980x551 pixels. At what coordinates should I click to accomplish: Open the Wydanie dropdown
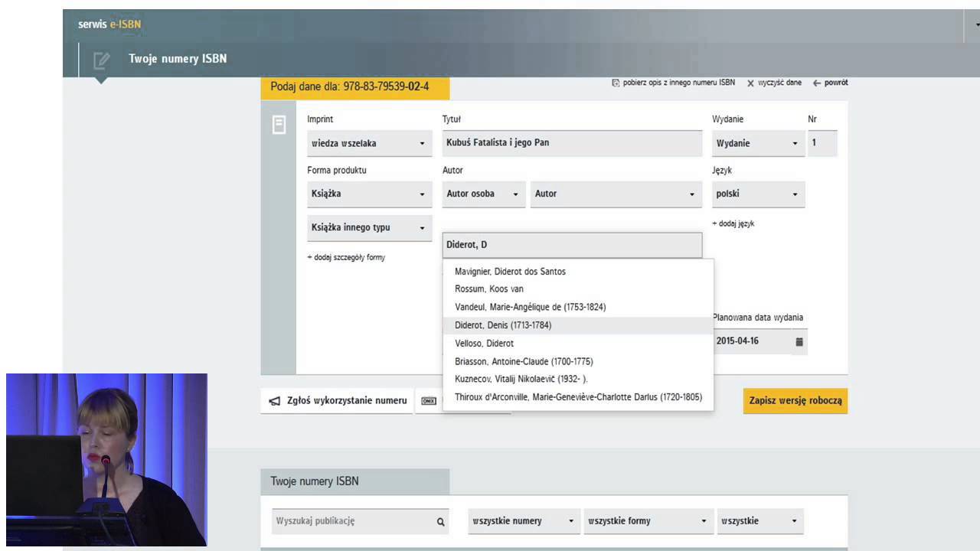[758, 143]
